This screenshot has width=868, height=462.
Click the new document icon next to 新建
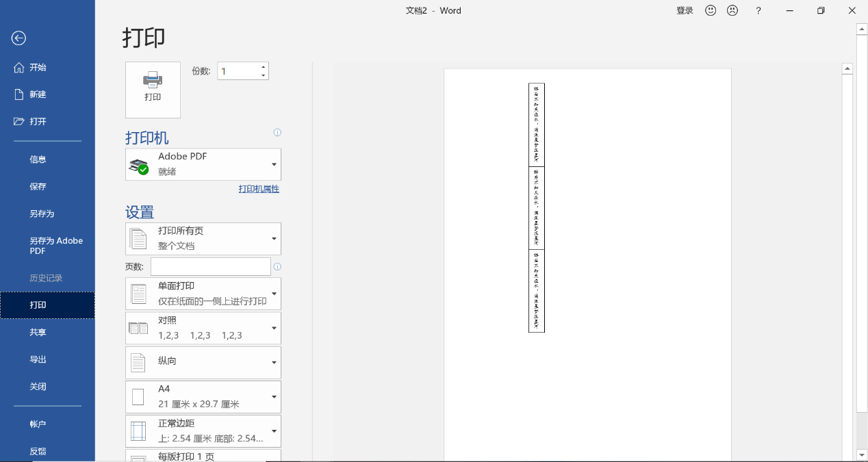19,94
